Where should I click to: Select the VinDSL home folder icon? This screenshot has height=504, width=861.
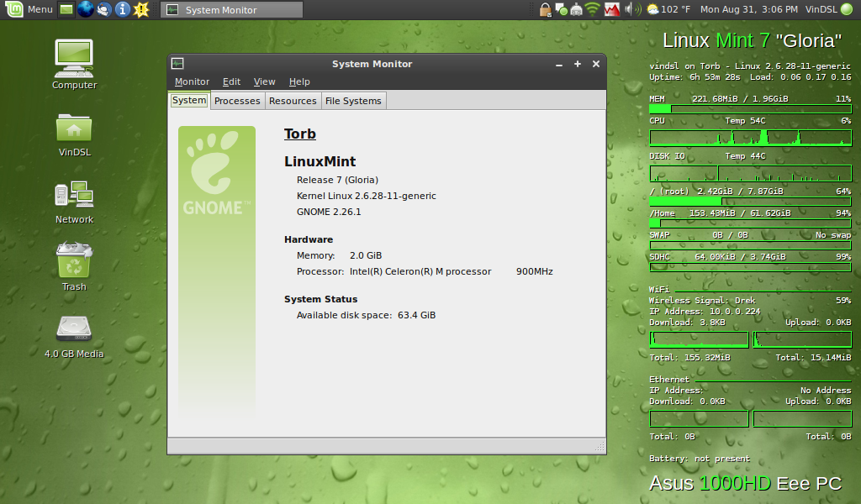tap(74, 134)
